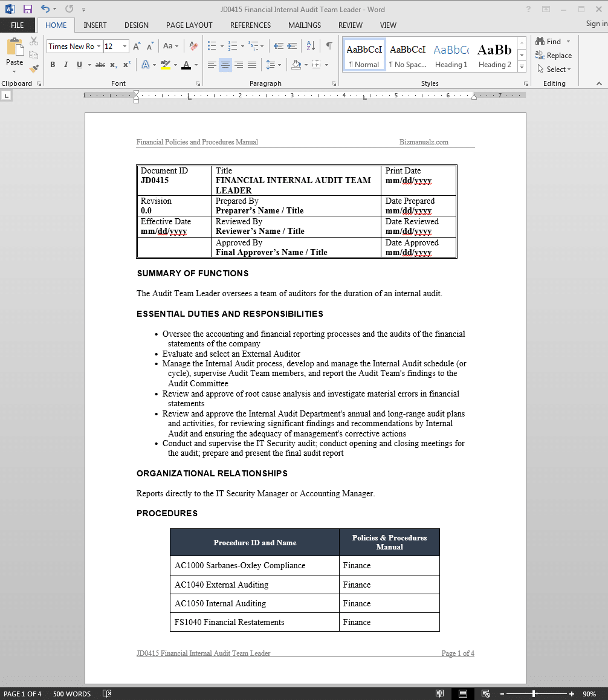
Task: Click the Copy icon in Clipboard group
Action: [34, 55]
